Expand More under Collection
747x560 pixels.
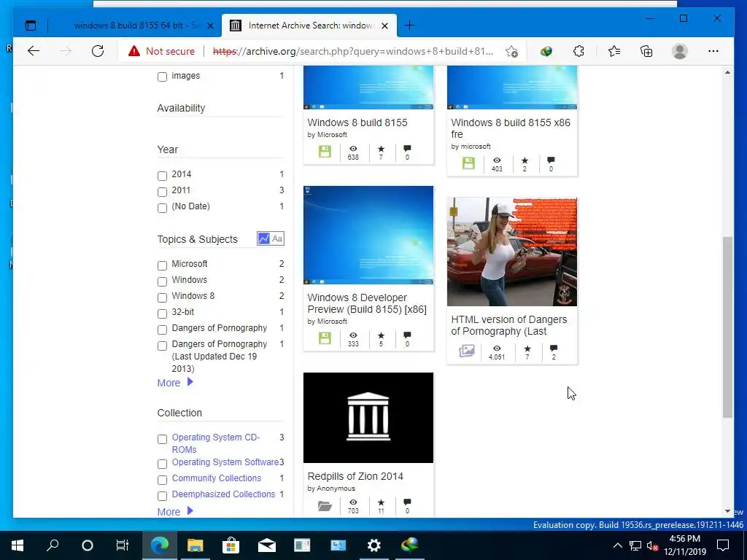tap(175, 512)
